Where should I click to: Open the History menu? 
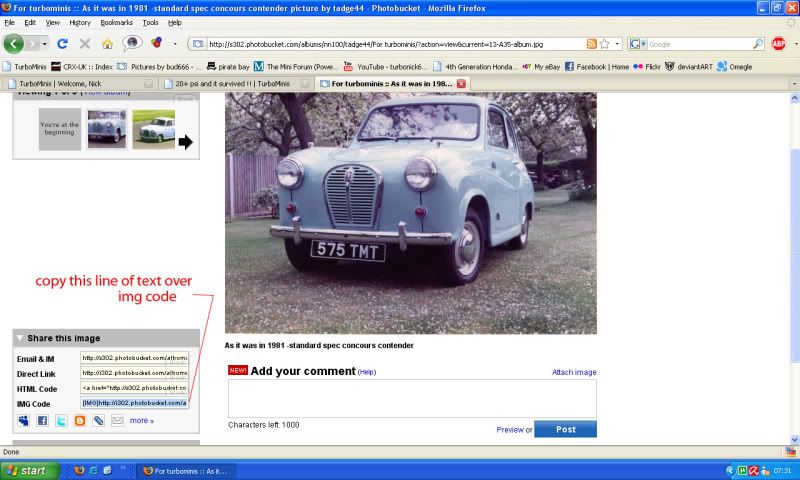pyautogui.click(x=80, y=22)
